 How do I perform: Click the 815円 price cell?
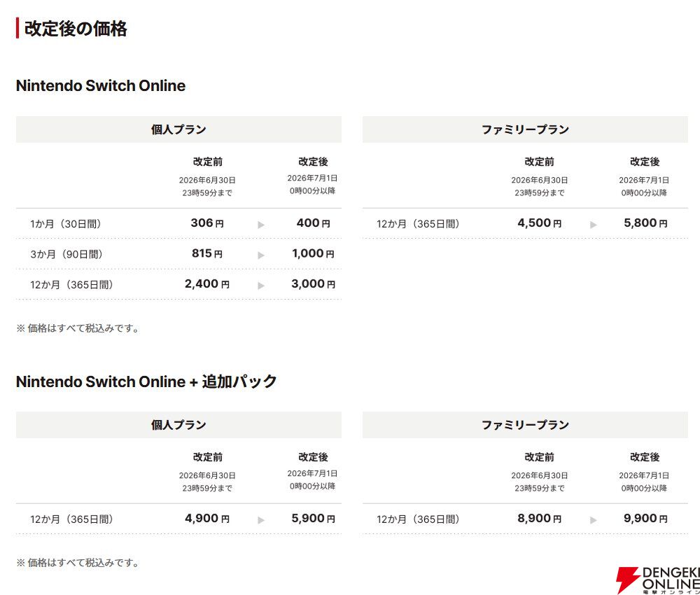tap(207, 253)
